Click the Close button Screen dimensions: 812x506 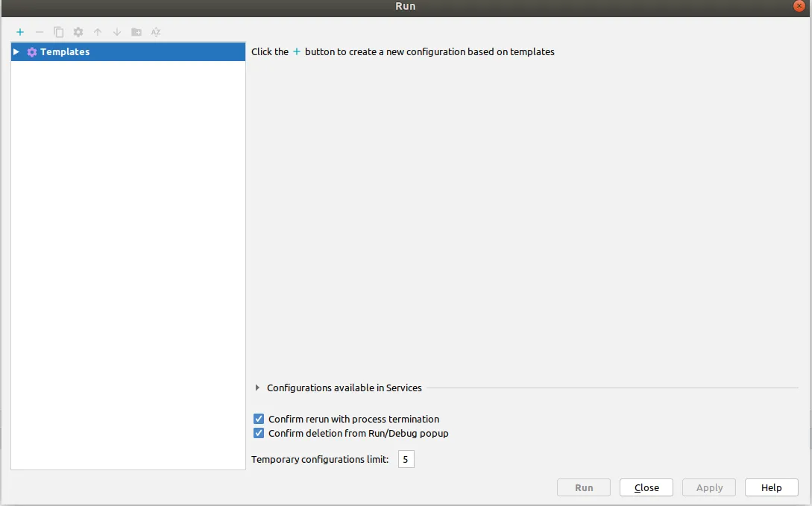pyautogui.click(x=646, y=487)
